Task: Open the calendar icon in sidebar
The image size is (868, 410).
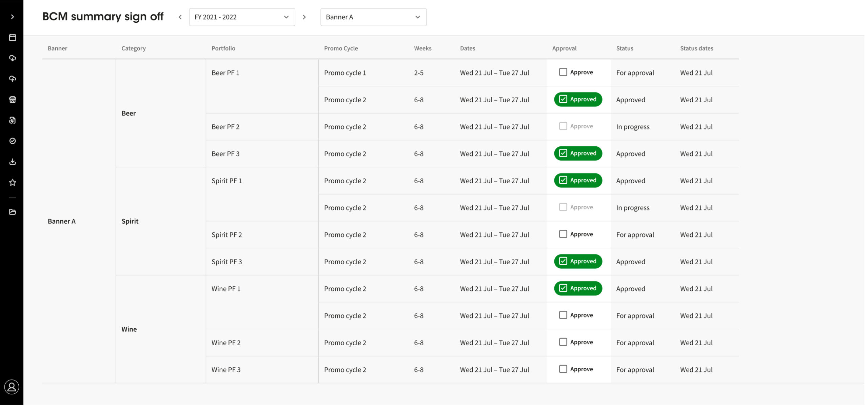Action: coord(13,37)
